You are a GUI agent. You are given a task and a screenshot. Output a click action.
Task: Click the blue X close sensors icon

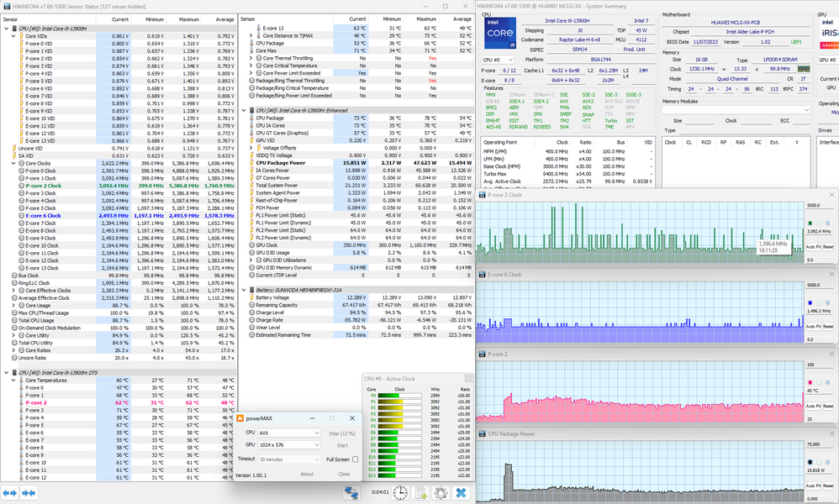point(461,492)
